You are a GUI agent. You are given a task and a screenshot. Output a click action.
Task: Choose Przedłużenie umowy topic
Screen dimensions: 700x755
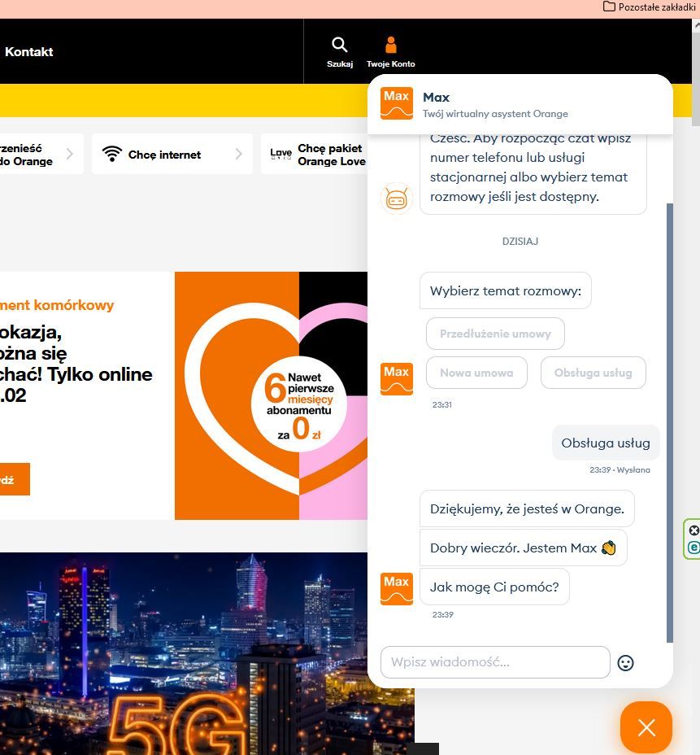point(495,334)
